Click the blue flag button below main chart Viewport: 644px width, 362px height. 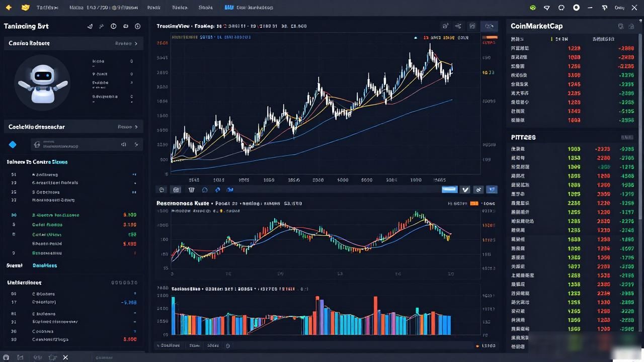point(492,190)
